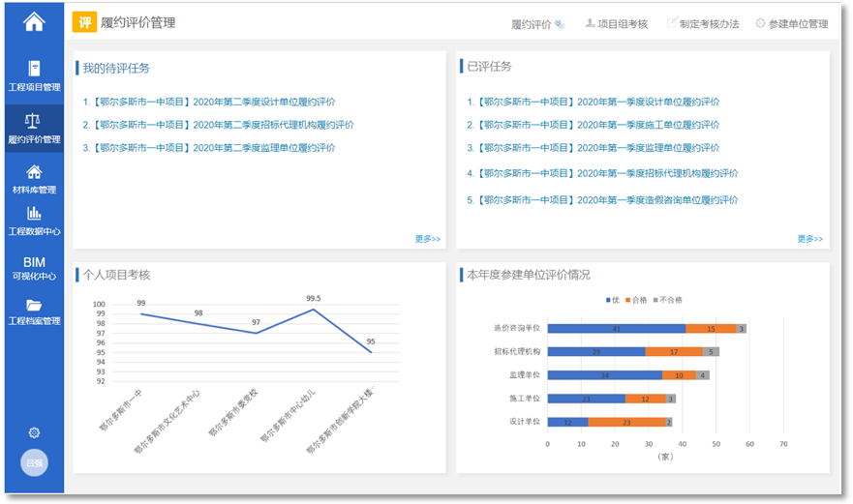Click the home icon in the sidebar

pos(34,21)
